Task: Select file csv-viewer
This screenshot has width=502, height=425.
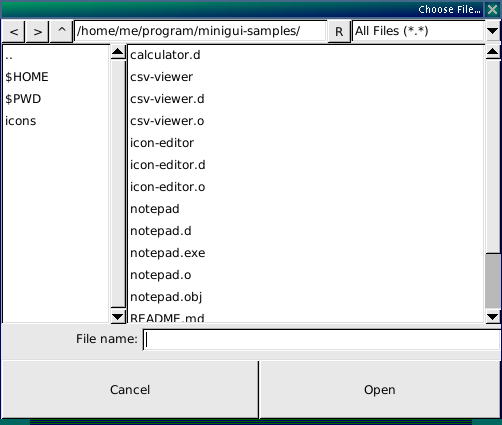Action: coord(306,77)
